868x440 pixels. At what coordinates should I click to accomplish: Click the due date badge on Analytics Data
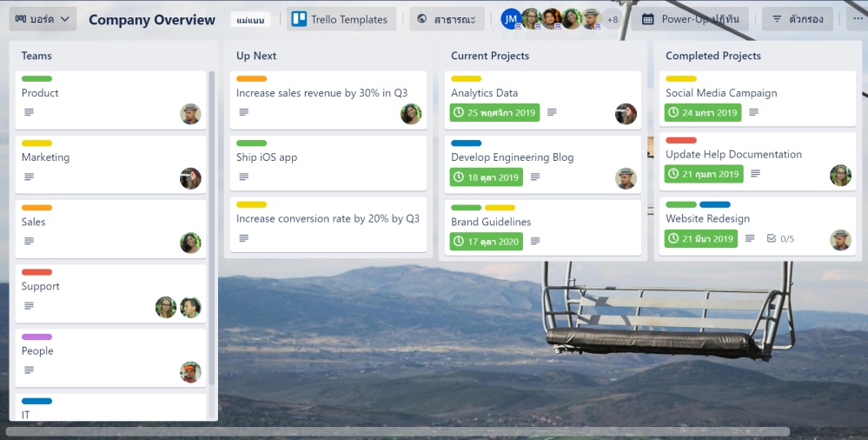pos(494,113)
